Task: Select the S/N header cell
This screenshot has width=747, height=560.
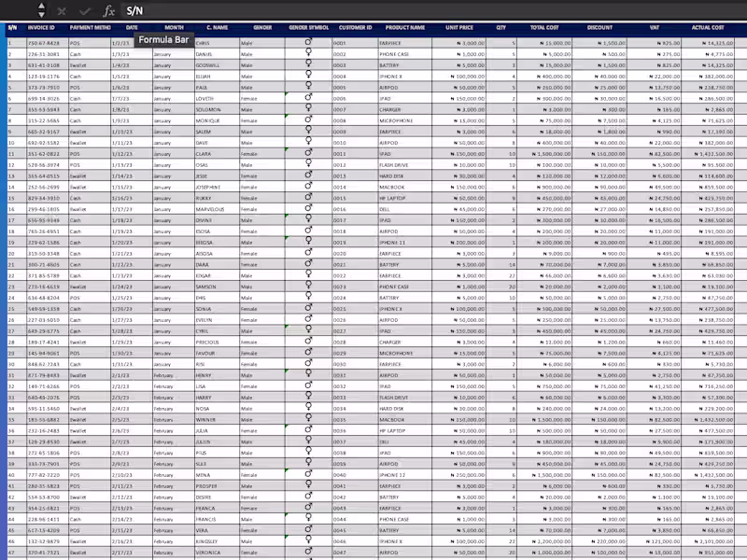Action: click(x=13, y=28)
